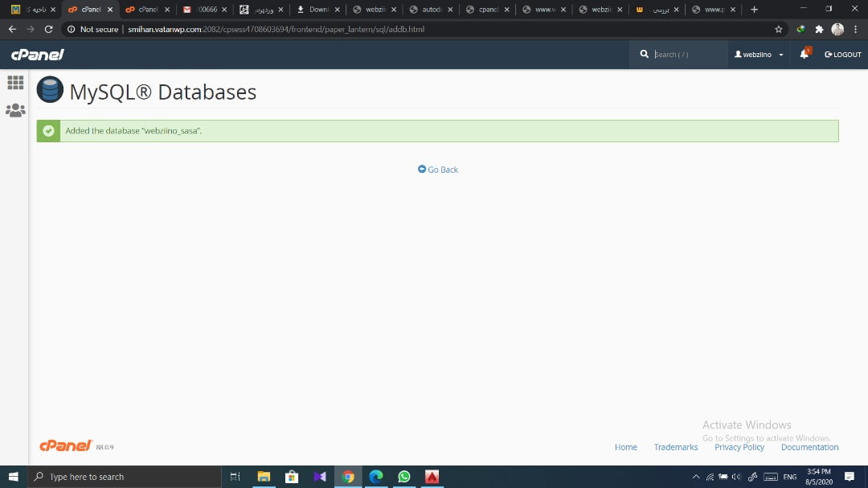Click the search magnifier icon in header

click(644, 55)
